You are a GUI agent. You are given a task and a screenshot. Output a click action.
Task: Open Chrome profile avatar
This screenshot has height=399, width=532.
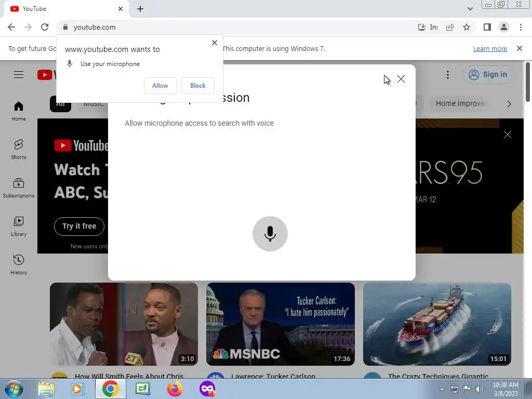point(504,27)
